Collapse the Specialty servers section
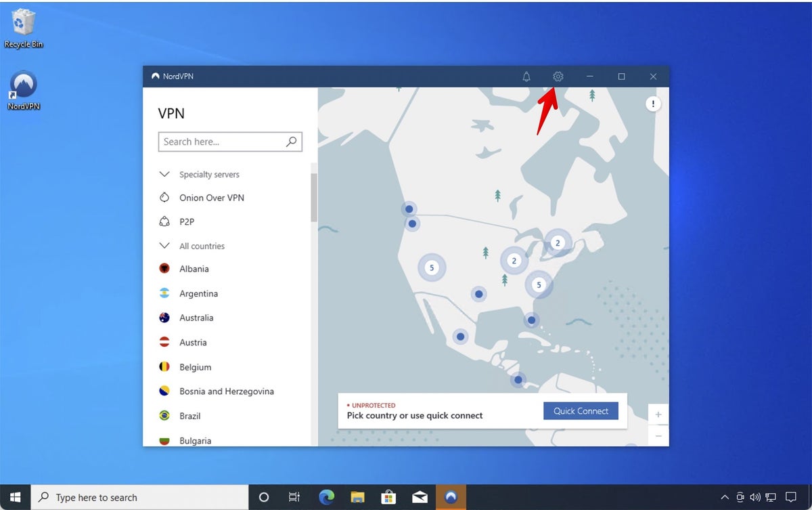Screen dimensions: 812x510 164,174
